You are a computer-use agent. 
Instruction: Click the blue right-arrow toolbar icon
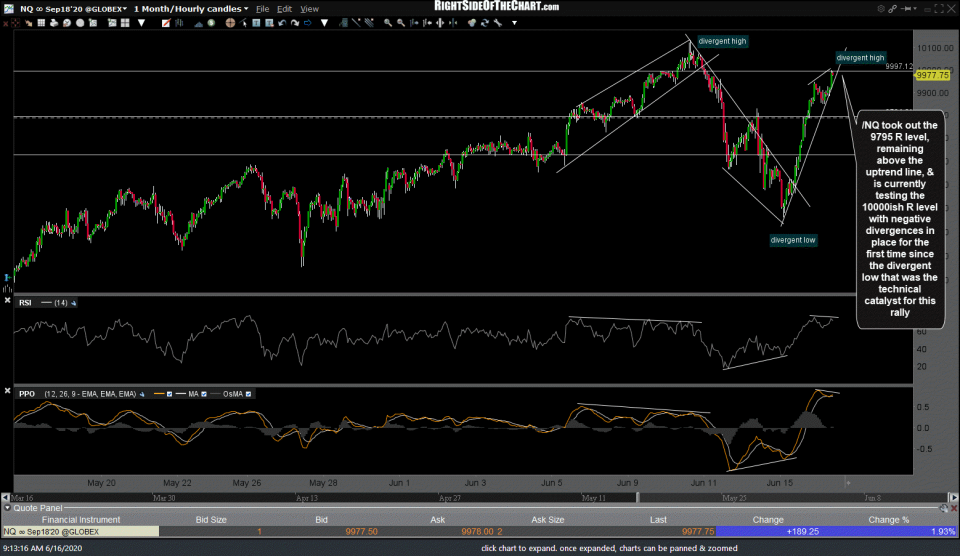(x=307, y=23)
